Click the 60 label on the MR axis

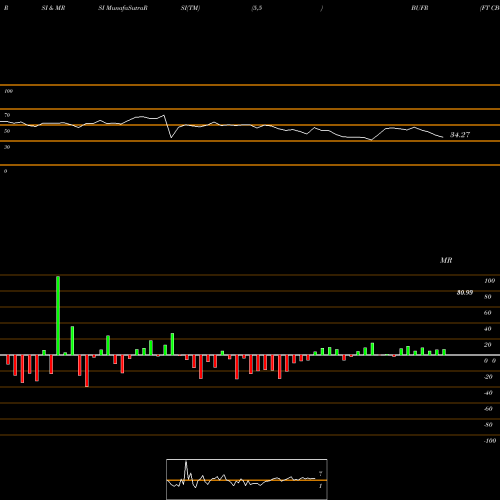[488, 313]
